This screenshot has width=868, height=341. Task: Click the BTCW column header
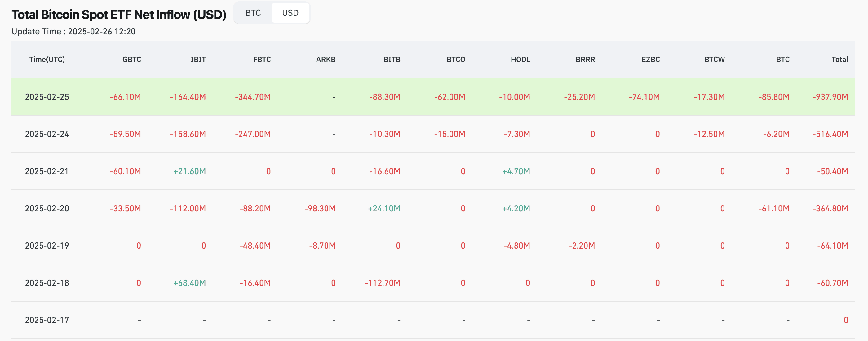click(x=714, y=60)
